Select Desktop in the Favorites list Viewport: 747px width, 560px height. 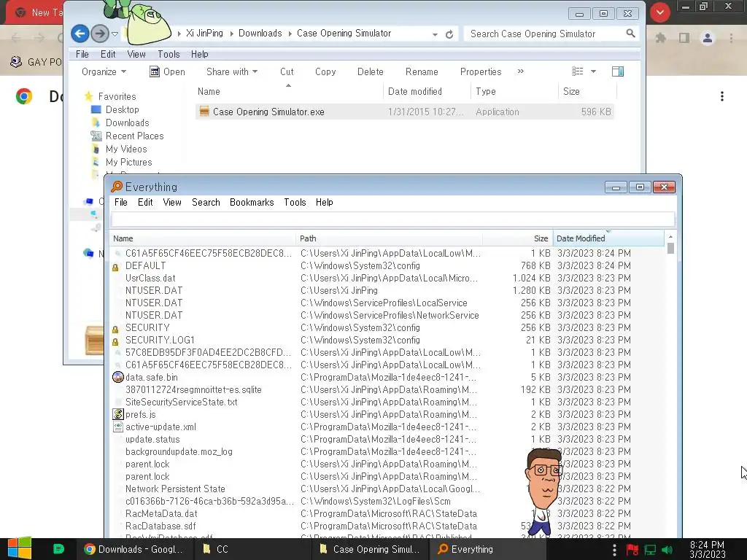point(122,109)
